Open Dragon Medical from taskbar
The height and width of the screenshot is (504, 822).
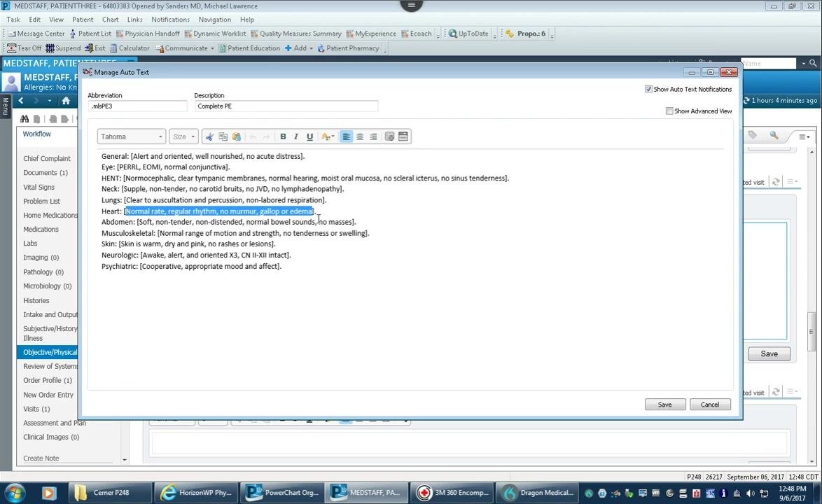tap(538, 493)
